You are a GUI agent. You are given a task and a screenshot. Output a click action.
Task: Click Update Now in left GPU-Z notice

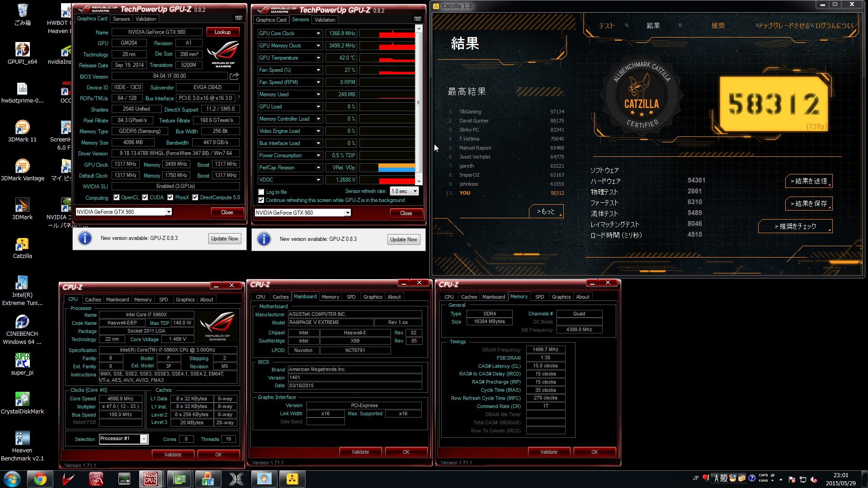tap(224, 239)
